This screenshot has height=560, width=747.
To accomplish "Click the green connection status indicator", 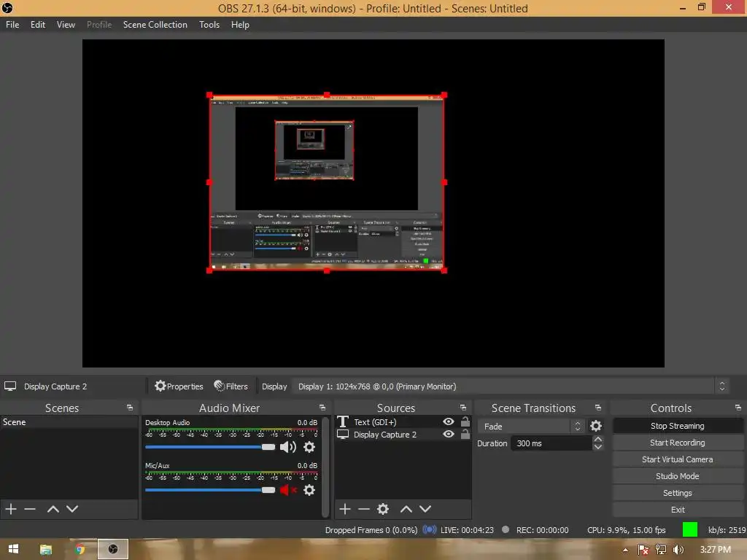I will tap(690, 529).
